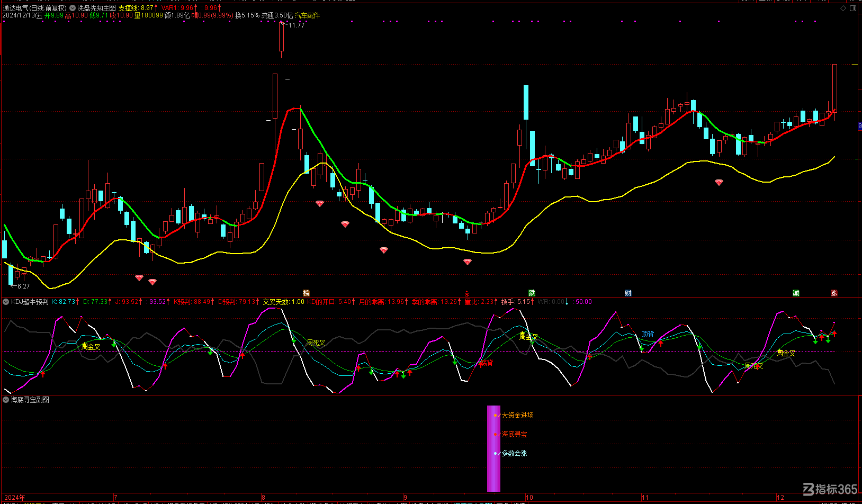Click the 大资金进场 signal label
Image resolution: width=862 pixels, height=504 pixels.
coord(517,415)
